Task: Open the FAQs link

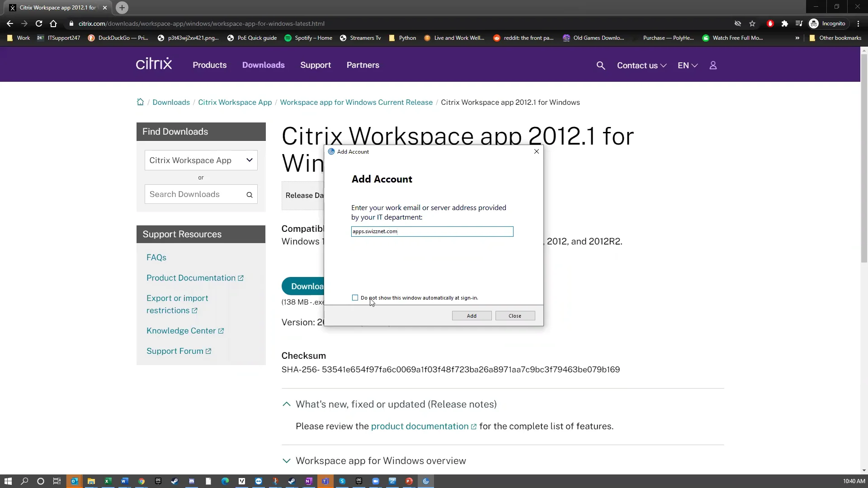Action: point(156,258)
